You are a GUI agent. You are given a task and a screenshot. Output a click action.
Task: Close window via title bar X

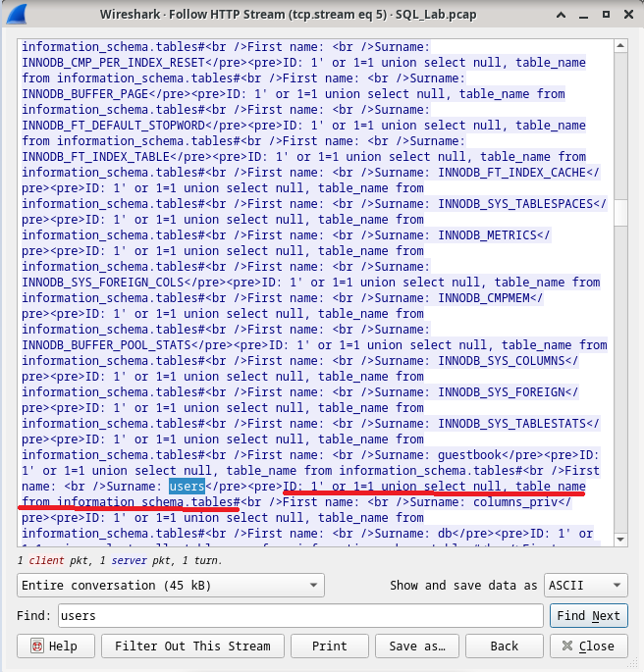click(628, 15)
